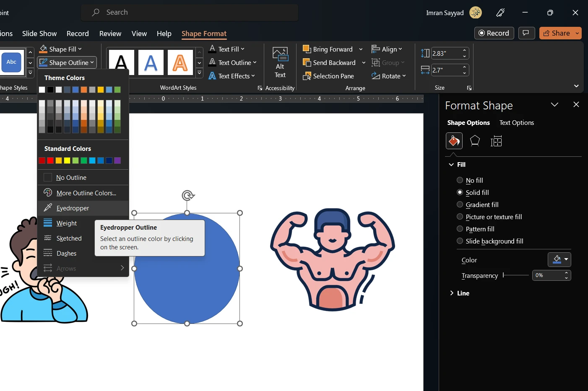Click inside the Search box
Image resolution: width=588 pixels, height=391 pixels.
point(190,12)
